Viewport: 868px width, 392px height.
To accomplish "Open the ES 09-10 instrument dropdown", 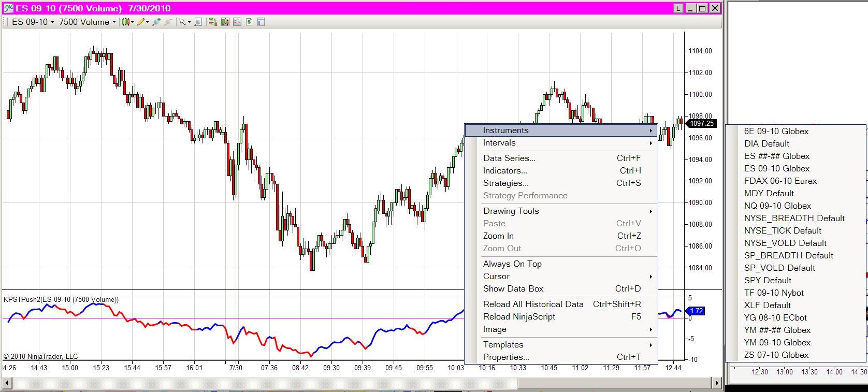I will pos(33,22).
